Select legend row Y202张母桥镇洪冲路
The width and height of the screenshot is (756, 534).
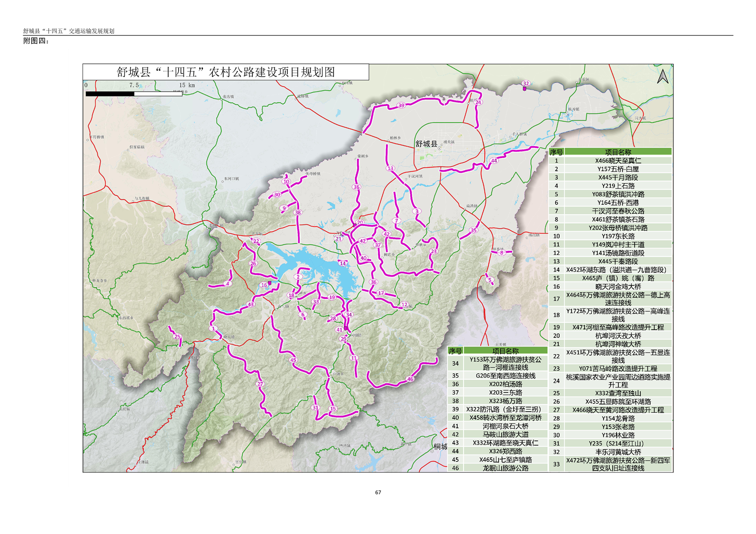tap(610, 227)
